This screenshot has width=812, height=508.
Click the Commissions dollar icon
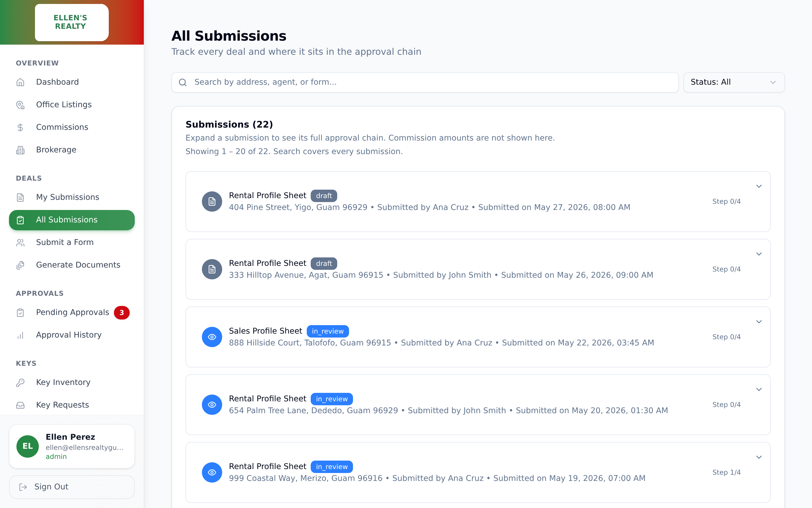pos(21,127)
